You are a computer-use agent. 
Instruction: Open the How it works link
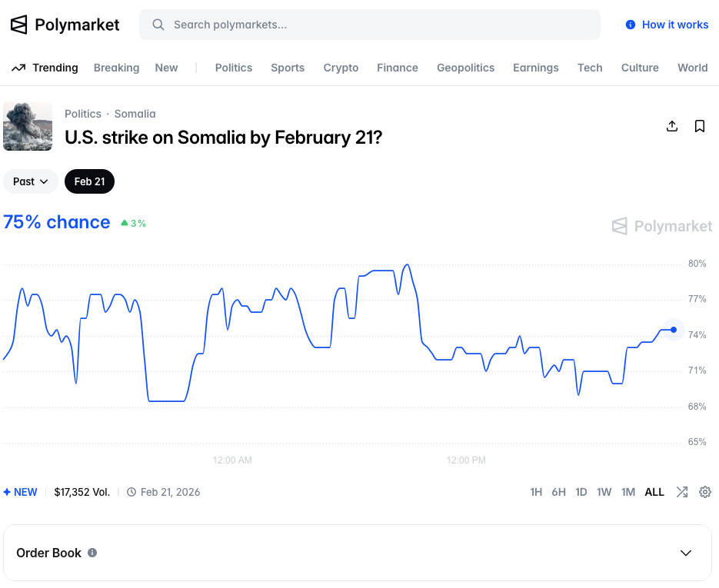click(x=675, y=25)
